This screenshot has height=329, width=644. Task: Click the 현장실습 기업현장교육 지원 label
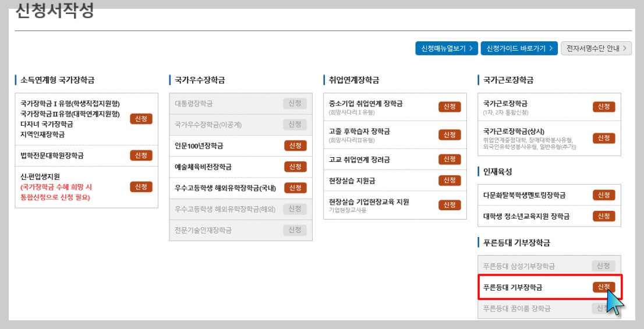tap(369, 201)
